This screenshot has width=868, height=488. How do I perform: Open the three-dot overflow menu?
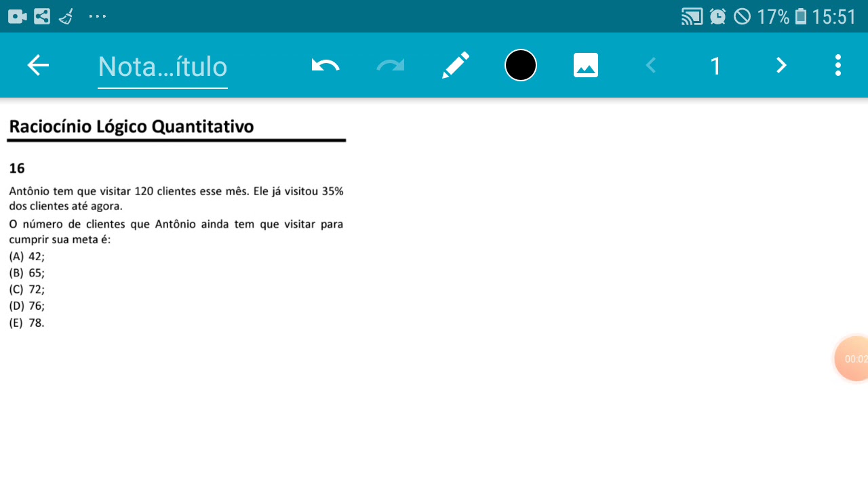[838, 66]
